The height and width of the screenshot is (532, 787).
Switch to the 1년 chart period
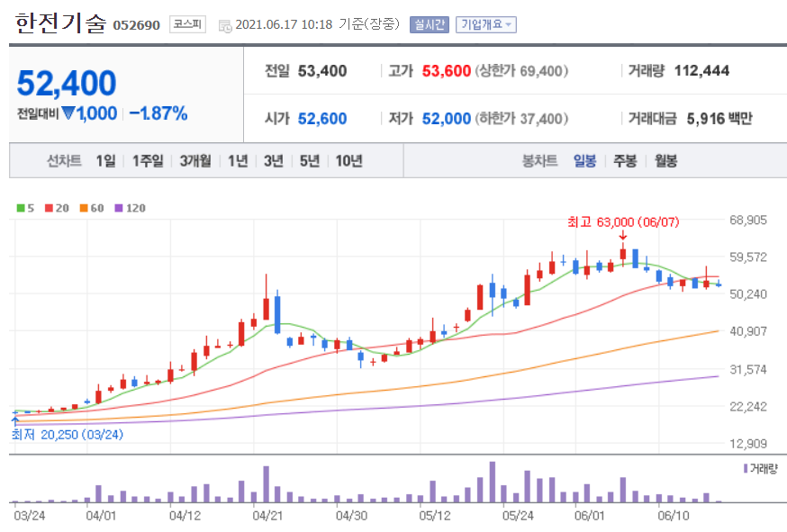pos(238,160)
